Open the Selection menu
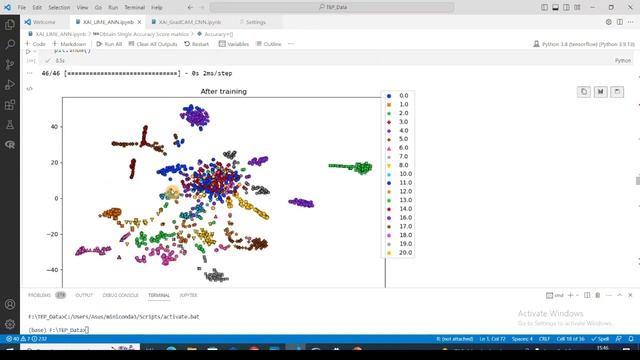This screenshot has width=640, height=360. (x=59, y=7)
